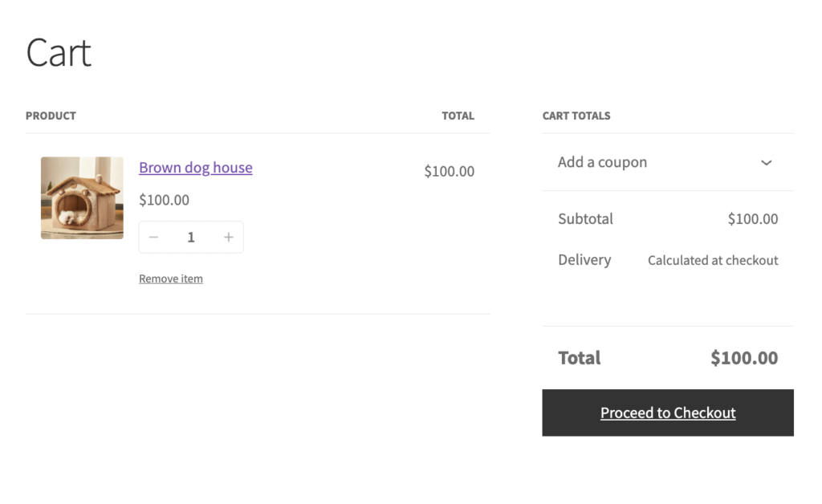Click the Subtotal amount $100.00

pyautogui.click(x=752, y=219)
